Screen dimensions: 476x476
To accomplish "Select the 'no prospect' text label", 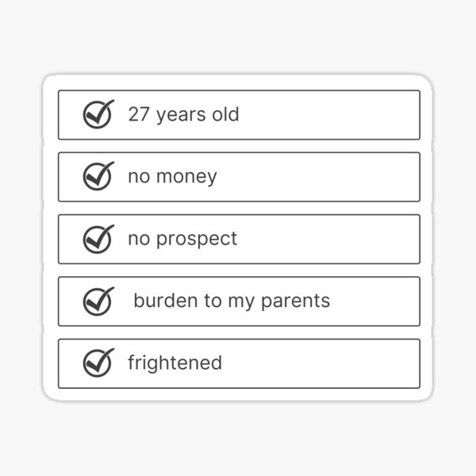I will (x=182, y=239).
